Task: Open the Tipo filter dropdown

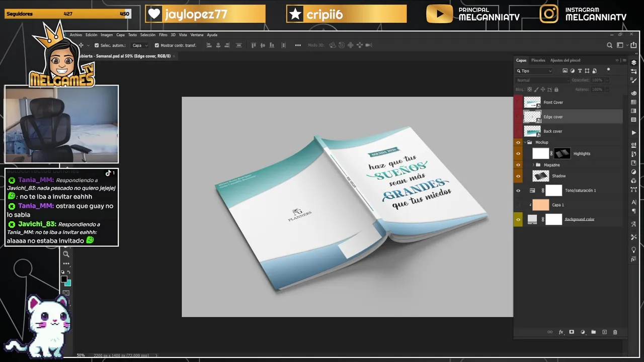Action: [x=534, y=71]
